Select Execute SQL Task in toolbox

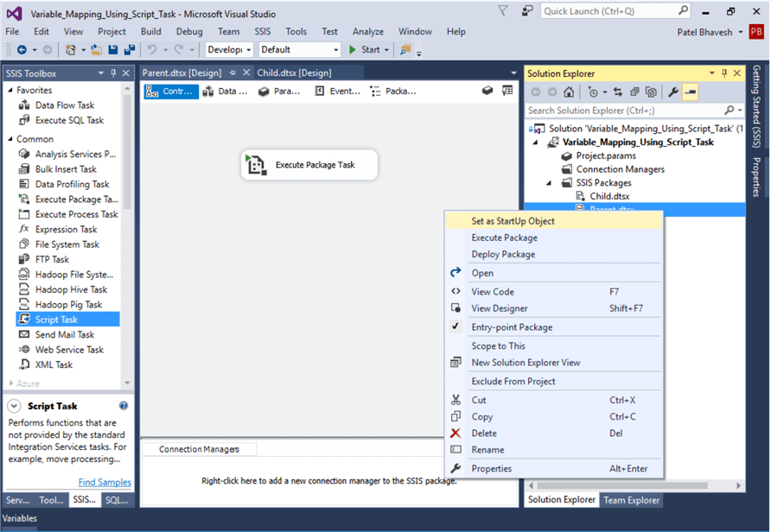tap(69, 120)
